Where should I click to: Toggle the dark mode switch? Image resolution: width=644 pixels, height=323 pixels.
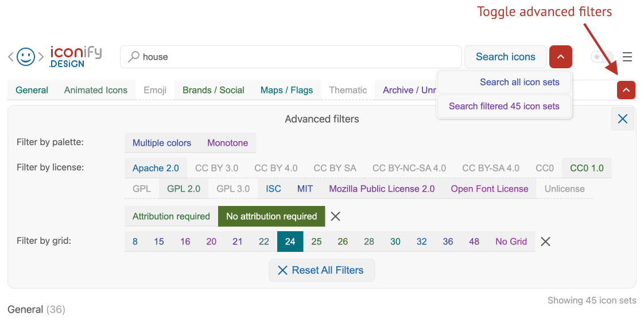602,57
